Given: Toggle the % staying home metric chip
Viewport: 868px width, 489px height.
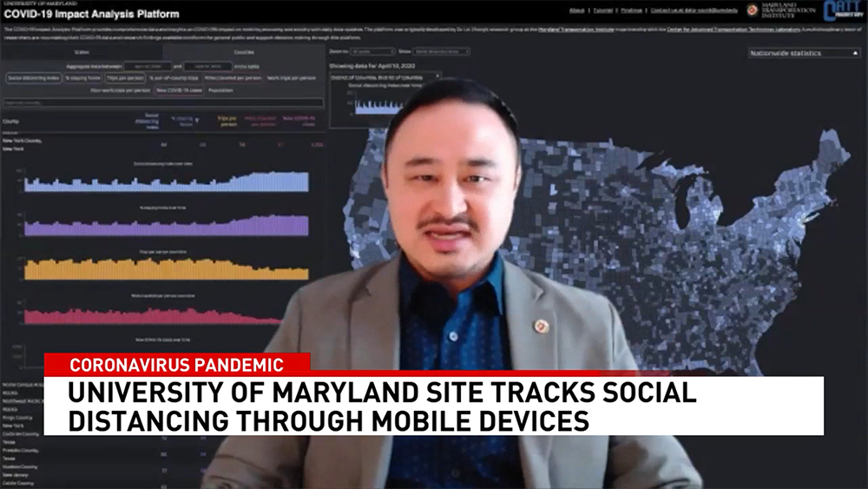Looking at the screenshot, I should [83, 78].
